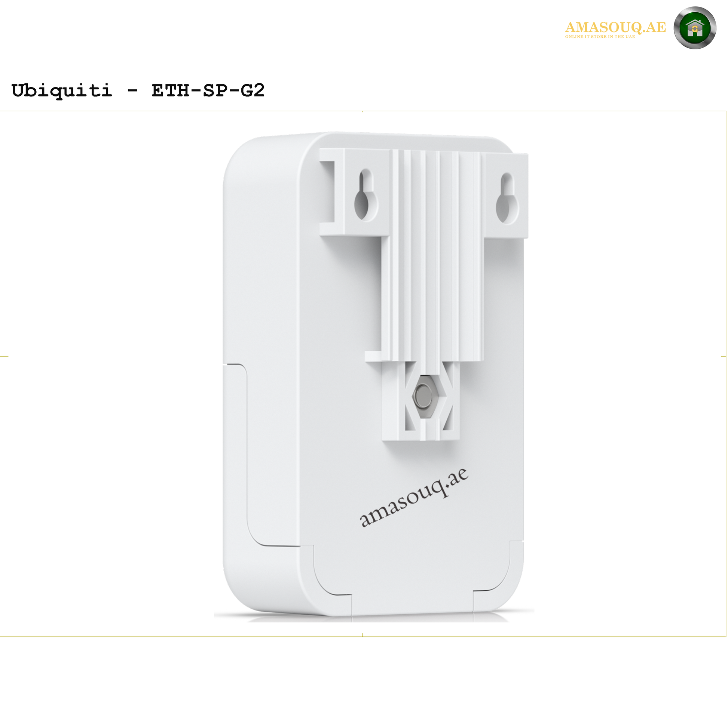The image size is (728, 701).
Task: Click the 'ONLINE IT STORE IN THE UAE' tagline
Action: 600,37
